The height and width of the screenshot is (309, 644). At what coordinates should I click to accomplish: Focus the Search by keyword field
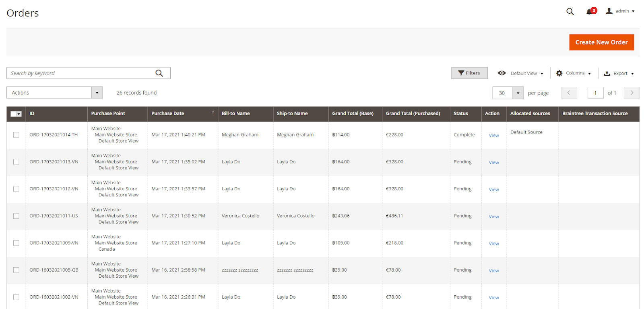80,73
